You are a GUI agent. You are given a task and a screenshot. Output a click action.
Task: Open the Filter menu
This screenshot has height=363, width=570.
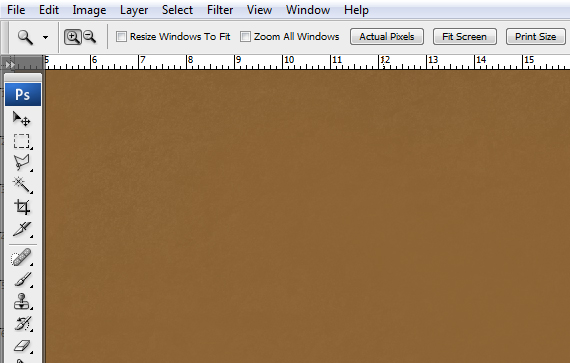point(220,10)
